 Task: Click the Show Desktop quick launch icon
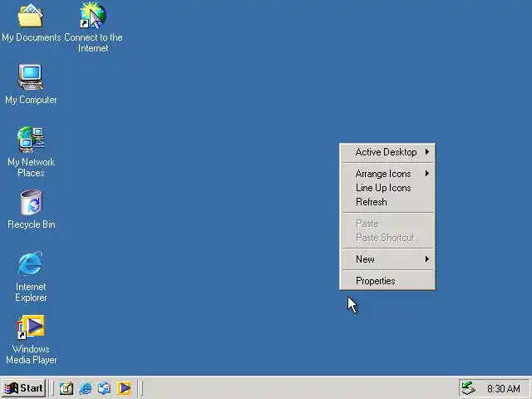[x=66, y=388]
